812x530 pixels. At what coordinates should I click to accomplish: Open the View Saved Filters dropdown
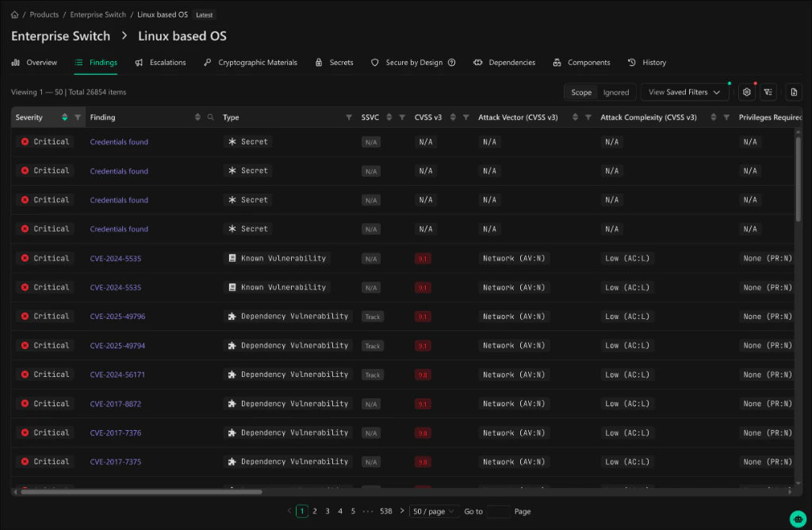(684, 92)
